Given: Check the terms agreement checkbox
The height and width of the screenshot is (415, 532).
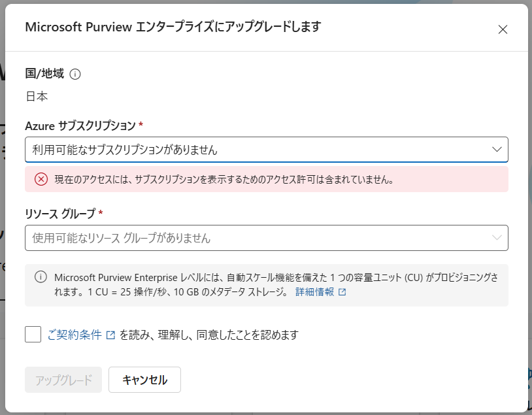Looking at the screenshot, I should pos(33,334).
